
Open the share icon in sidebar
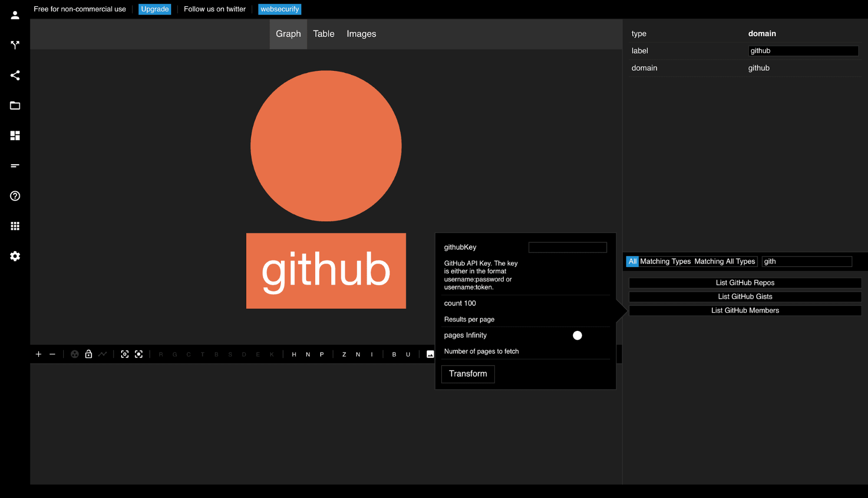pyautogui.click(x=15, y=76)
